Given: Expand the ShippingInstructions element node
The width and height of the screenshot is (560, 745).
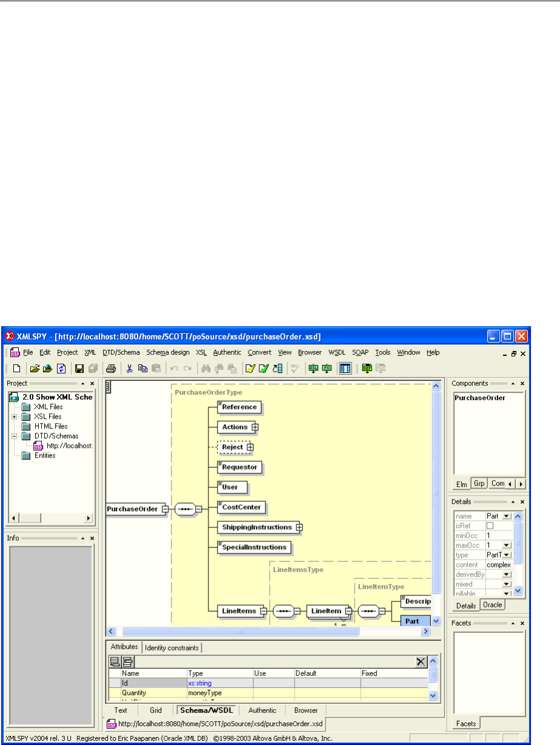Looking at the screenshot, I should (x=299, y=527).
